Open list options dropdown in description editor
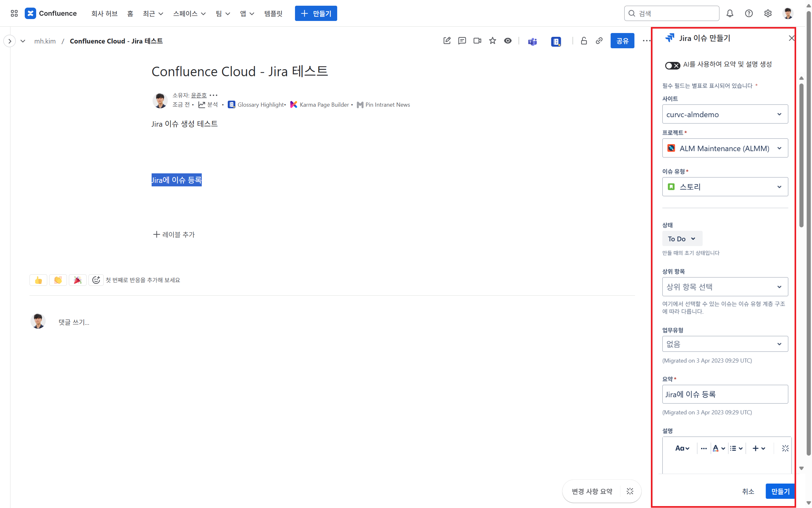Image resolution: width=812 pixels, height=508 pixels. [x=736, y=448]
